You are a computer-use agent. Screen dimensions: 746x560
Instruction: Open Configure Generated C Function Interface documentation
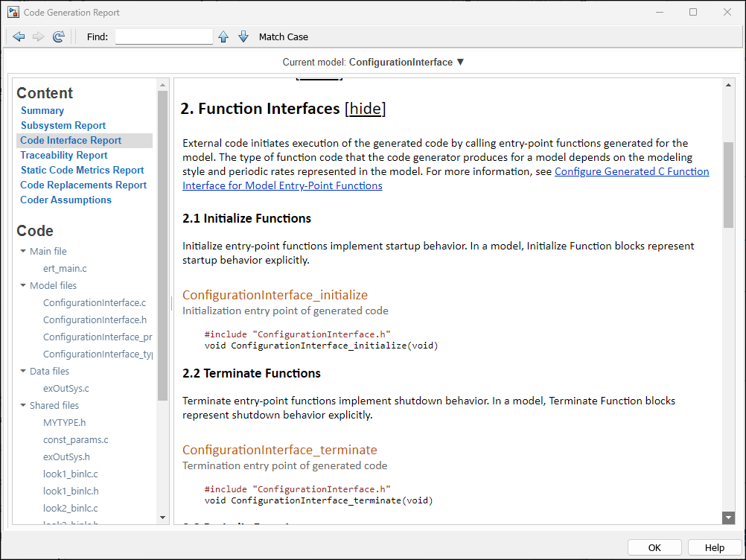point(631,171)
